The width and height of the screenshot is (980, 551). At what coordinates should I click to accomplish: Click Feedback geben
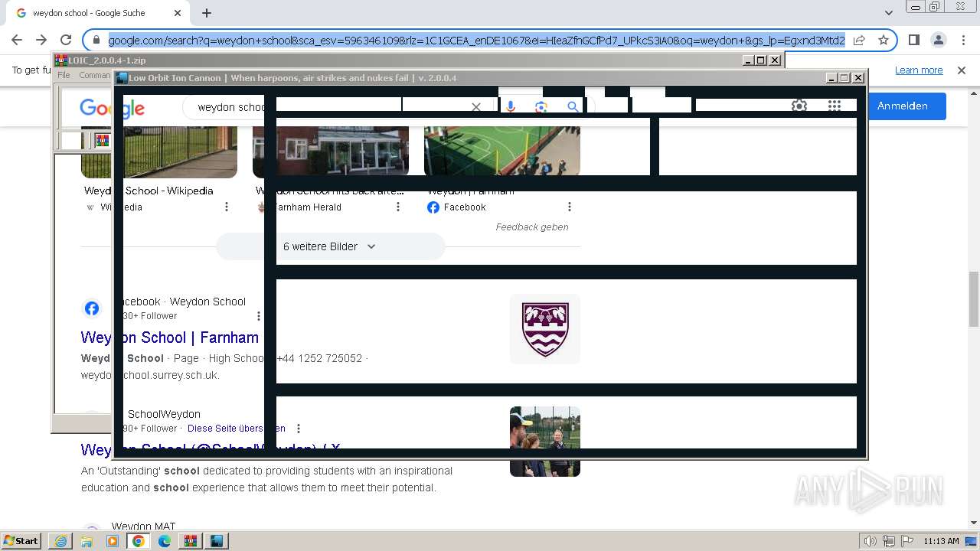(532, 227)
